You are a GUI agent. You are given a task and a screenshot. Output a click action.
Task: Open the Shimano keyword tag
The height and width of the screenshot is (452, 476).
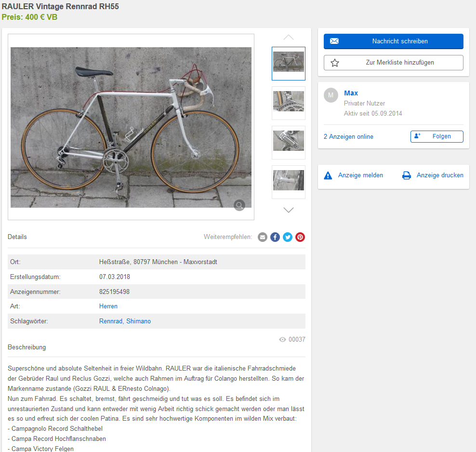[139, 321]
